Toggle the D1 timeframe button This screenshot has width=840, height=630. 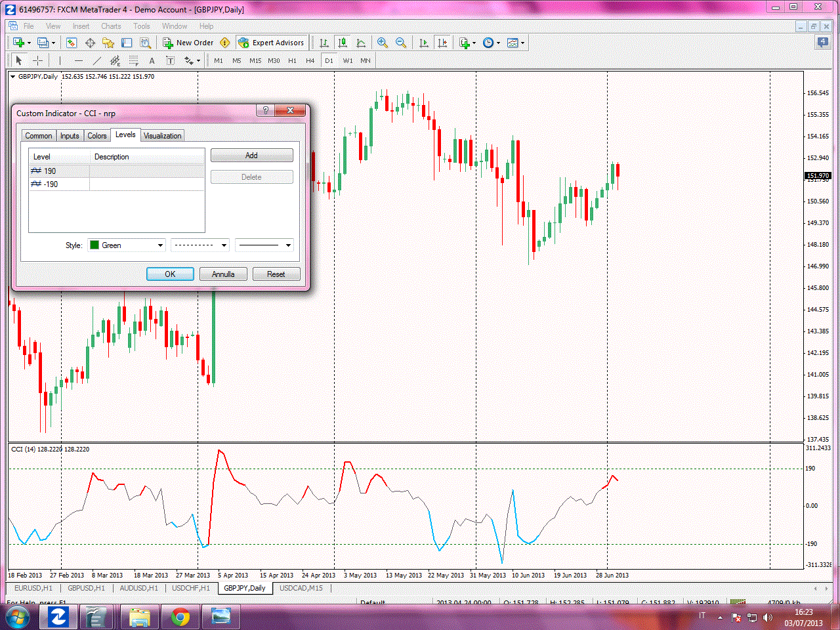(x=329, y=60)
